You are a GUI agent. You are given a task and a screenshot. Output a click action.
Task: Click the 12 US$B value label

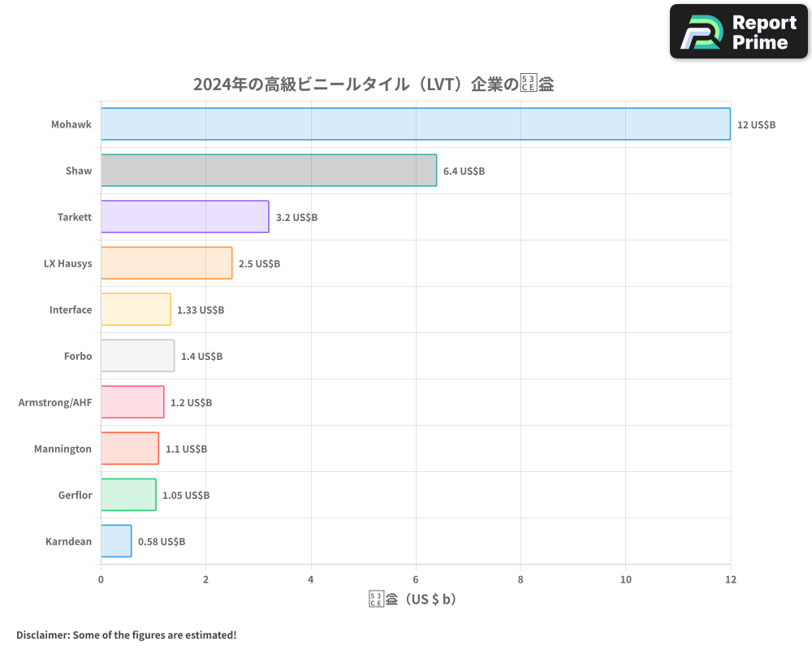tap(756, 125)
